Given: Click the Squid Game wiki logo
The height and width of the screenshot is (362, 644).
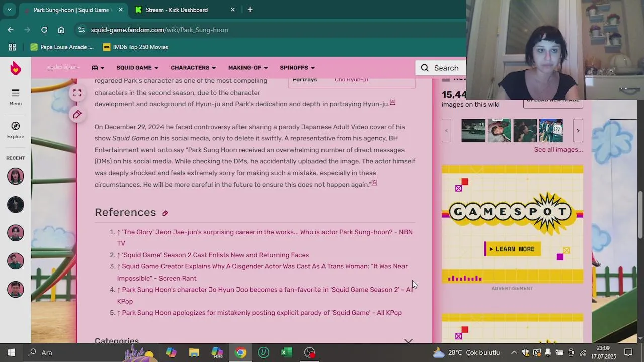Looking at the screenshot, I should click(63, 68).
